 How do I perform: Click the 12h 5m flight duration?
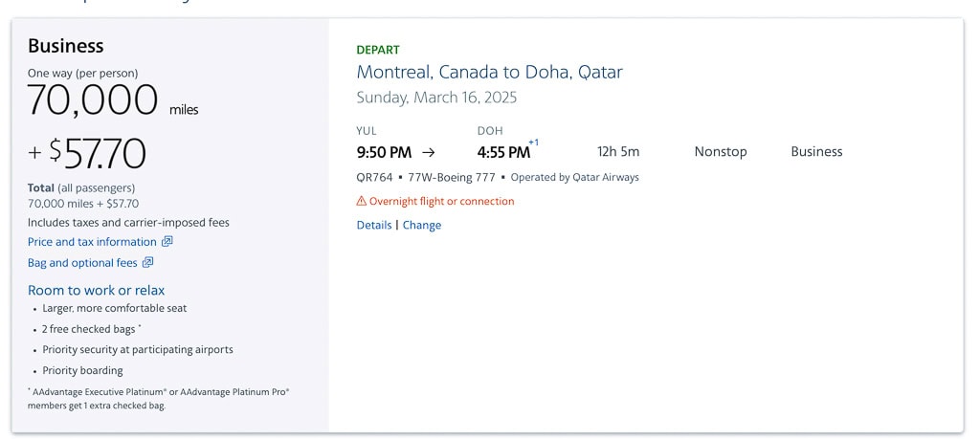tap(618, 152)
